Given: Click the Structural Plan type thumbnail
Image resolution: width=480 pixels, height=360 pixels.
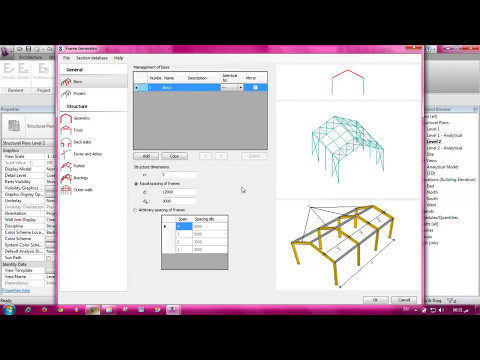Looking at the screenshot, I should coord(14,126).
